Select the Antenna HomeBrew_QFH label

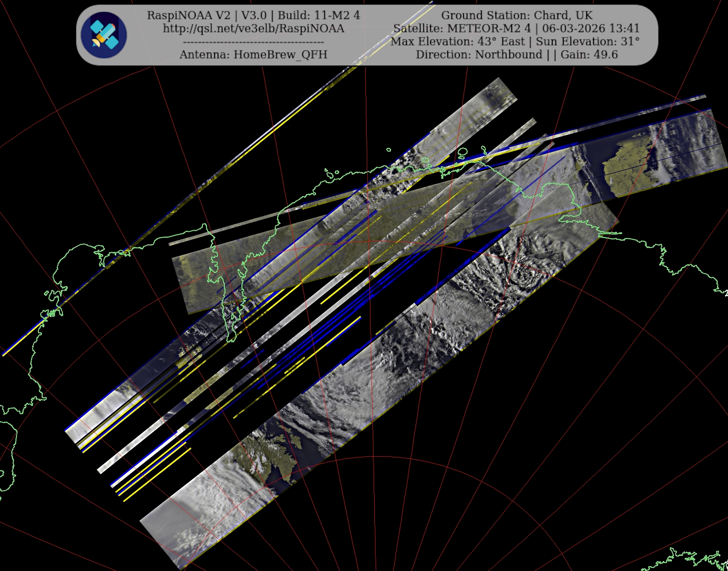(x=253, y=55)
